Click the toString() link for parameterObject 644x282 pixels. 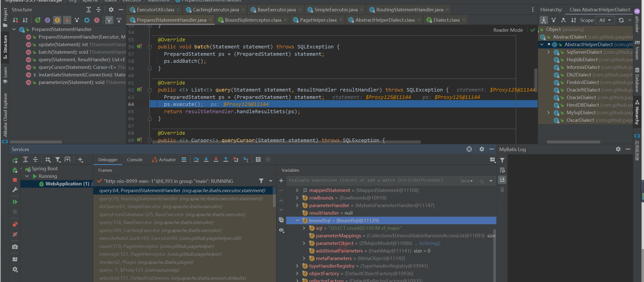click(x=430, y=243)
